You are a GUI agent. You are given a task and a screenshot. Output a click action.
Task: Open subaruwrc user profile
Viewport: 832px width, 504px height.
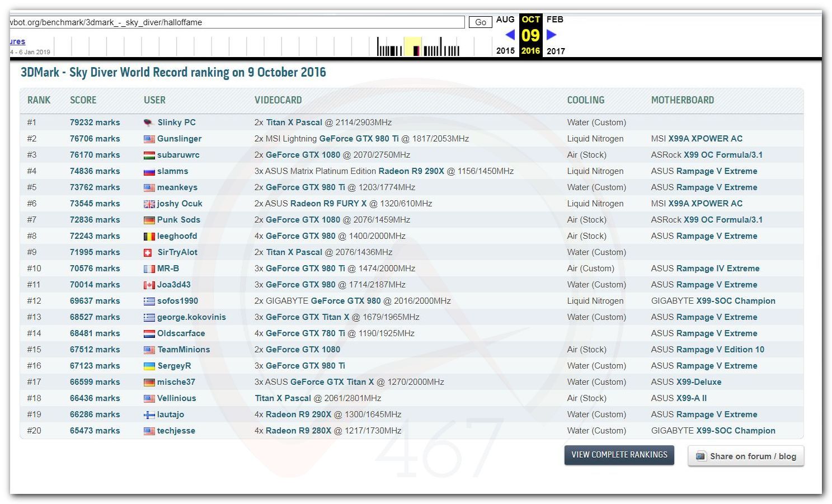pos(178,155)
